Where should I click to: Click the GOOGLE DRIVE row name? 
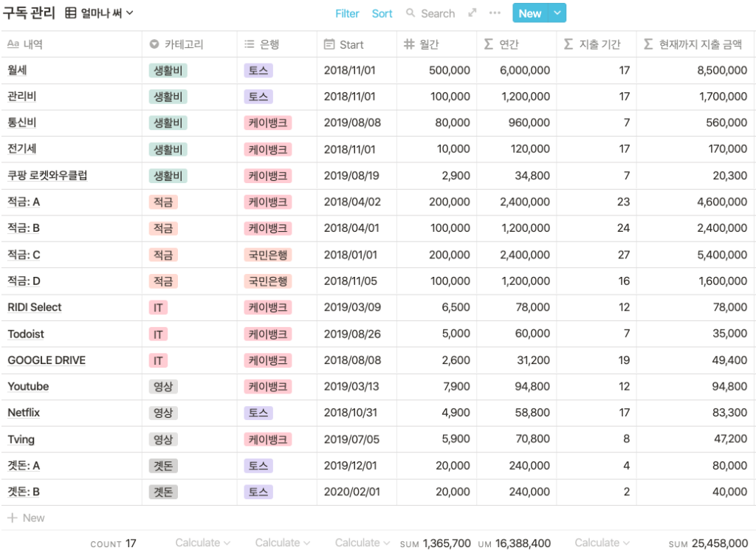[47, 360]
